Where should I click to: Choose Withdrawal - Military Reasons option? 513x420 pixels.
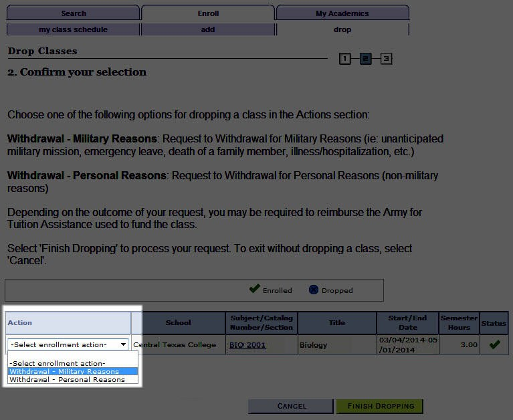(x=73, y=372)
